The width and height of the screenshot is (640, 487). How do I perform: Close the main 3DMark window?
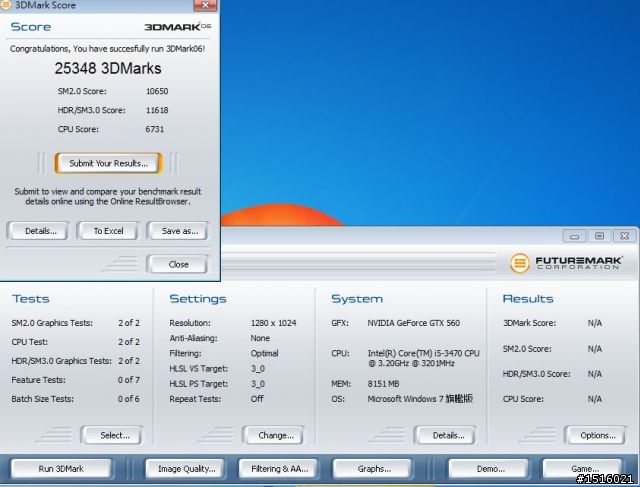[624, 236]
